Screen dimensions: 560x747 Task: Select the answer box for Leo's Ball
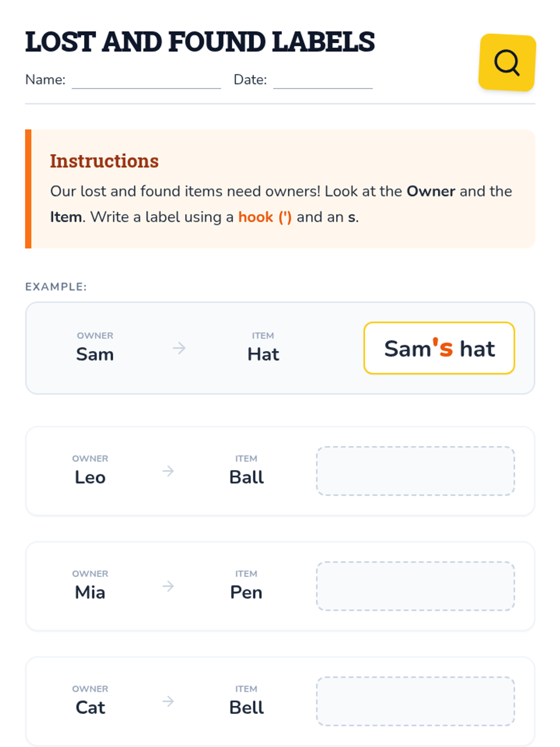point(415,471)
